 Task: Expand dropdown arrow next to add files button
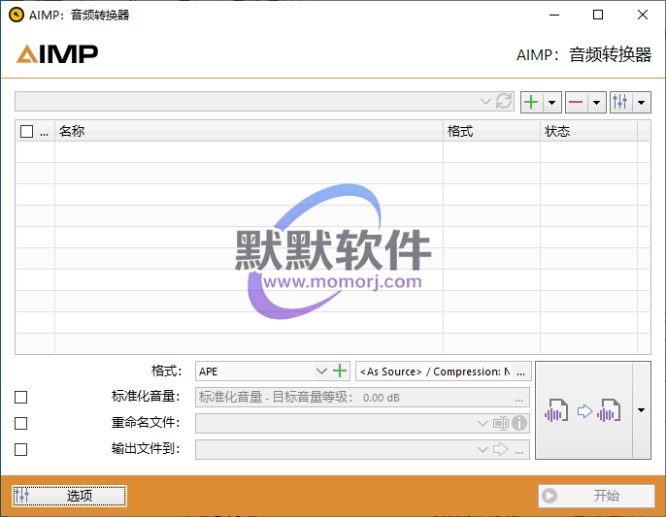click(x=551, y=102)
